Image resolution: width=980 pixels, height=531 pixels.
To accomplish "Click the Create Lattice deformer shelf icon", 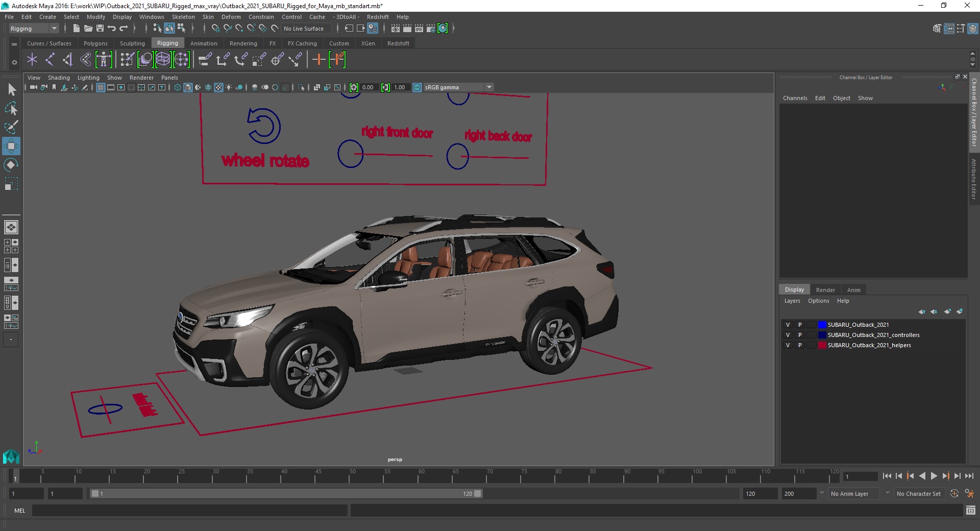I will (x=163, y=60).
